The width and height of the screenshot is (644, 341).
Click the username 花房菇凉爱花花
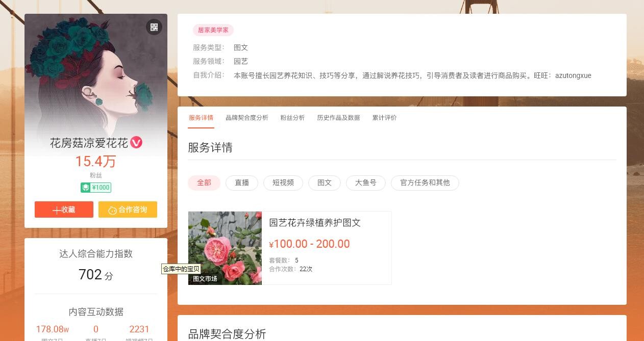point(89,143)
